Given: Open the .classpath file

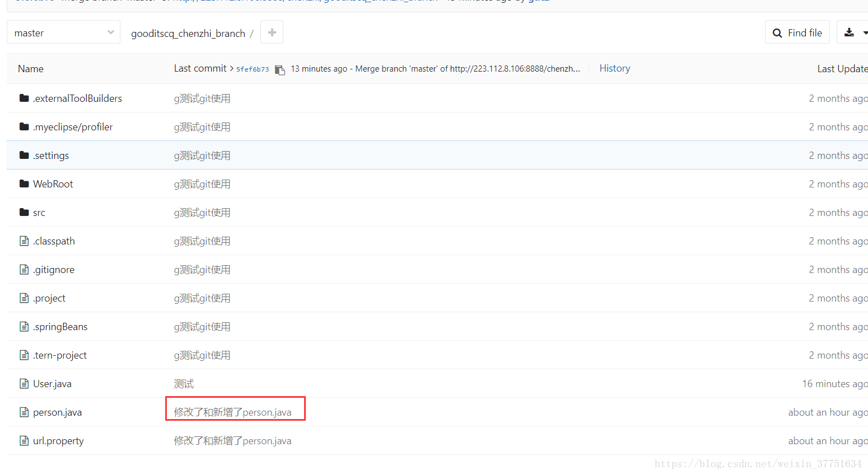Looking at the screenshot, I should 54,241.
